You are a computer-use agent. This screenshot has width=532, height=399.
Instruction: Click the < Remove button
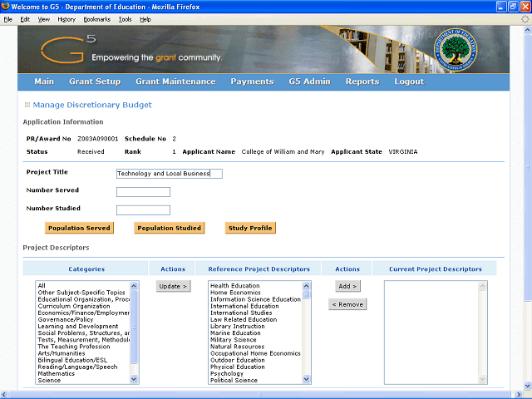347,304
